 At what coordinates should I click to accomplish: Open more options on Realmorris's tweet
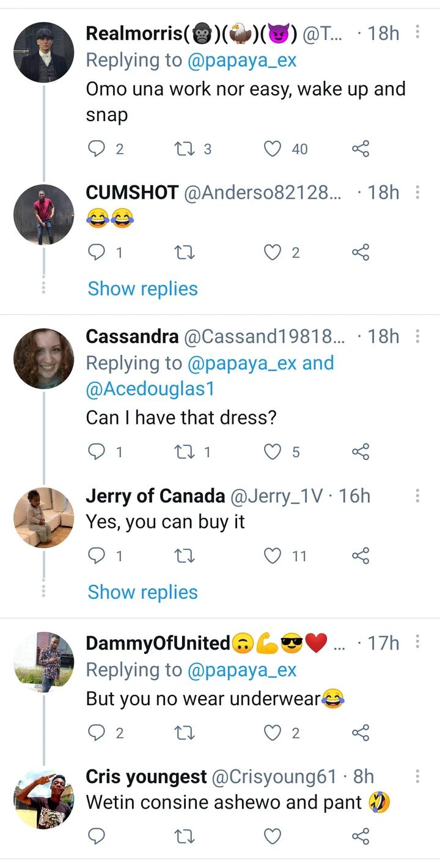(417, 32)
